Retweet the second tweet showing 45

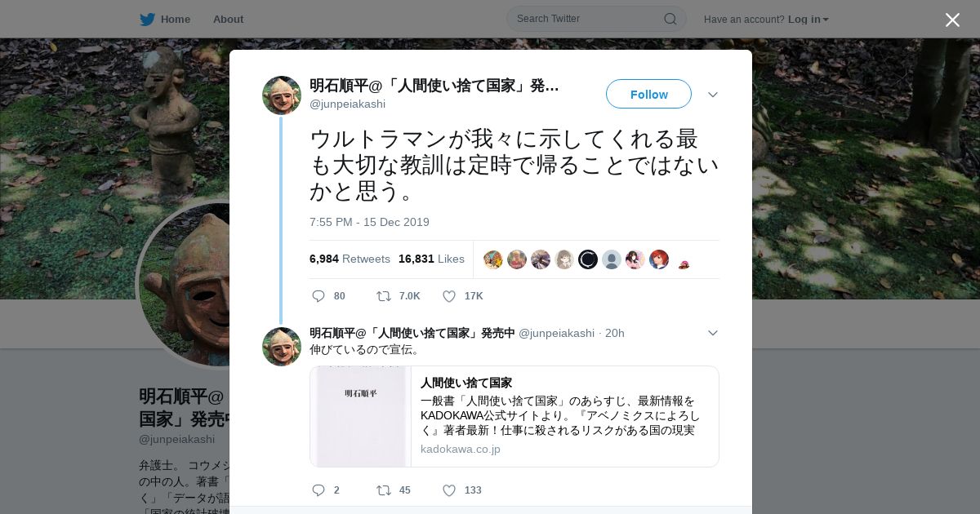(x=383, y=490)
